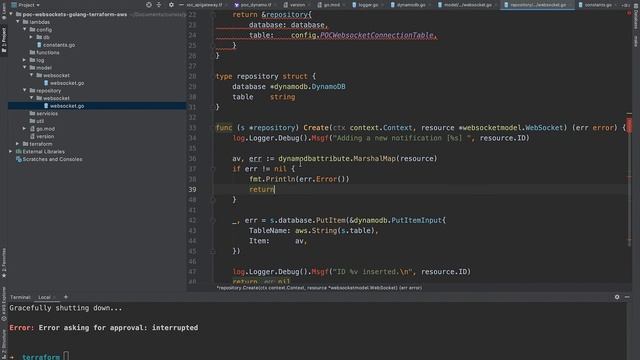
Task: Click the collapse all icon in Project toolbar
Action: tap(159, 5)
